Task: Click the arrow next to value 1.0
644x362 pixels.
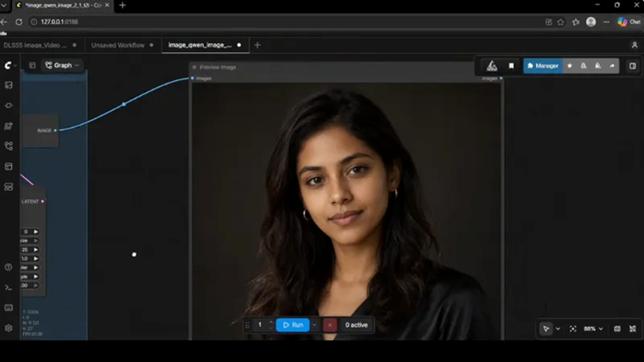Action: pos(35,258)
